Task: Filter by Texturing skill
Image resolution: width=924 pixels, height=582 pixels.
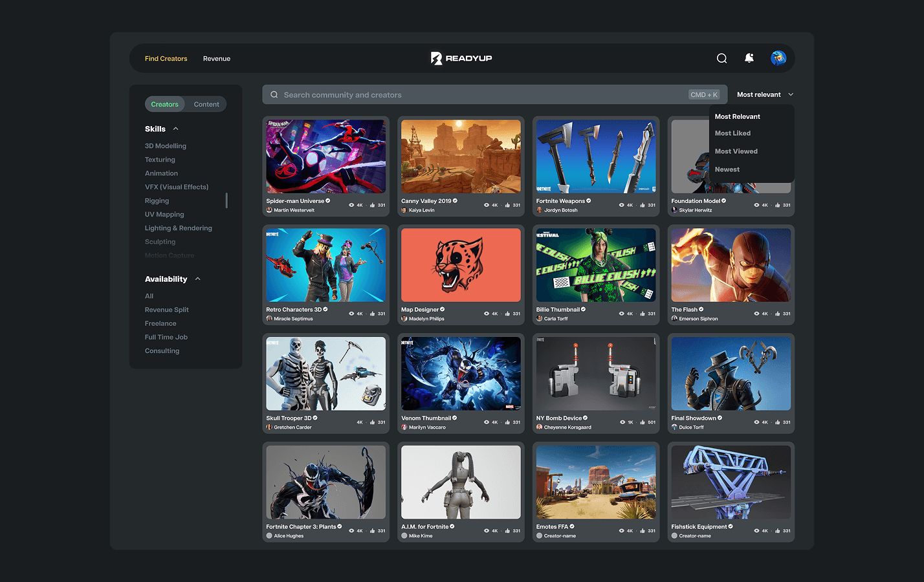Action: tap(160, 160)
